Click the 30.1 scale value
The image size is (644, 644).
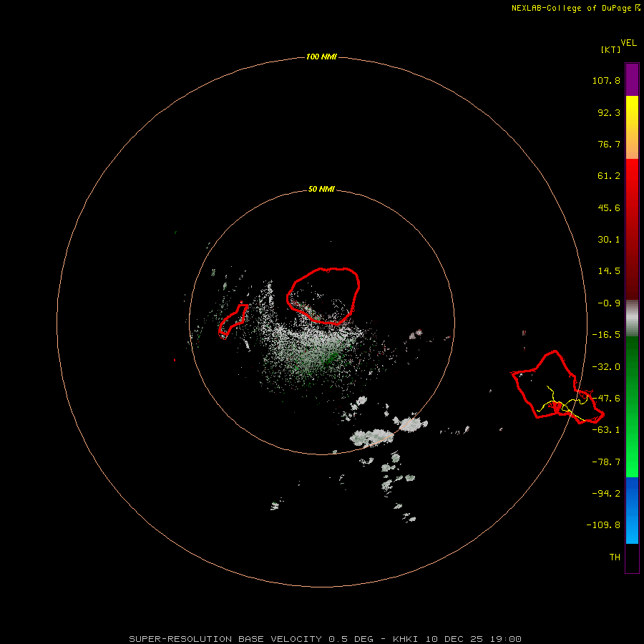coord(609,240)
